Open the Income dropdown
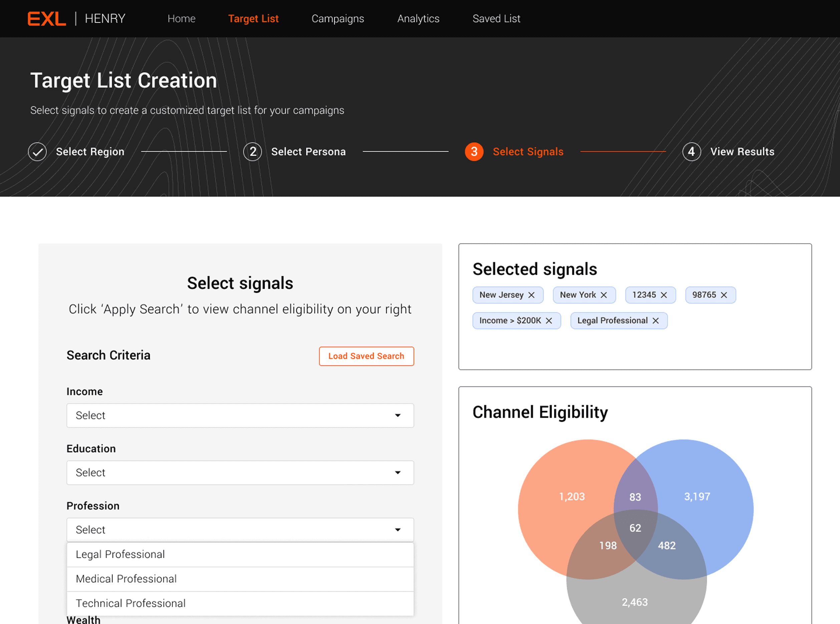 tap(240, 415)
